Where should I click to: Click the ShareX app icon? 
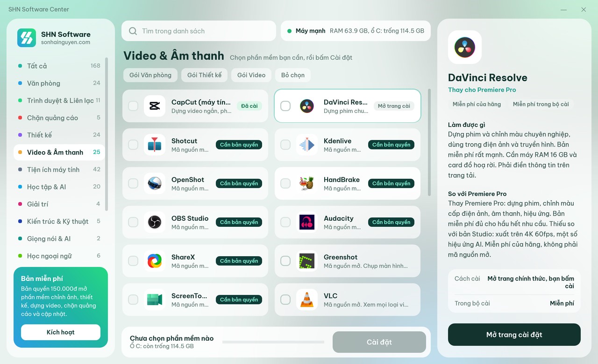[x=155, y=261]
